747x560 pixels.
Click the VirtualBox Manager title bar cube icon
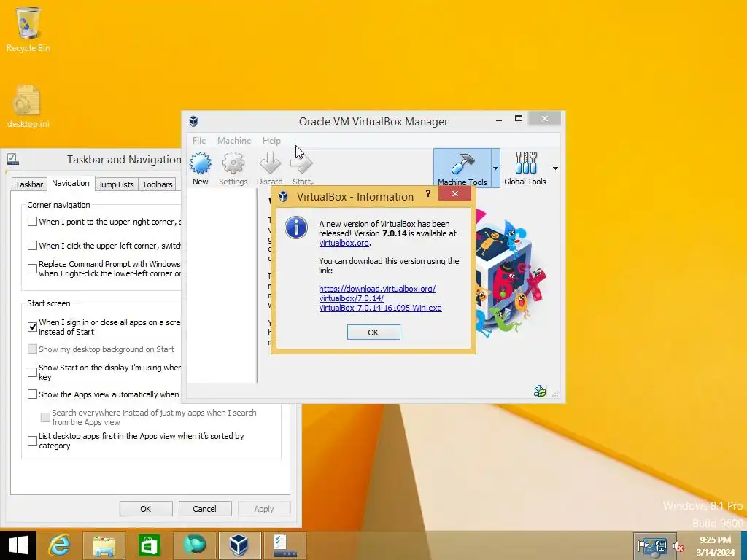193,121
